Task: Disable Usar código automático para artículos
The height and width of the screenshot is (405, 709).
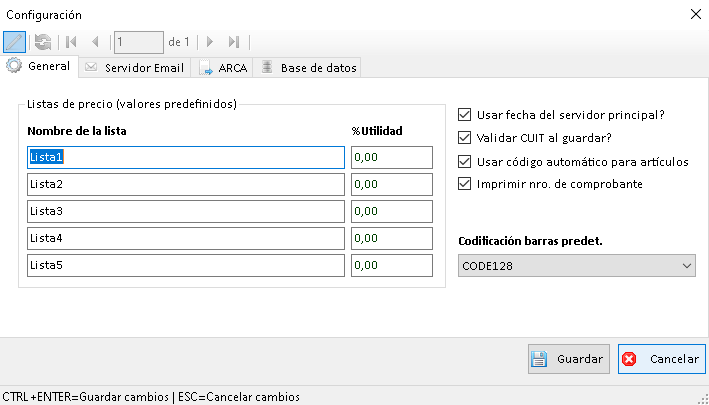Action: pyautogui.click(x=464, y=161)
